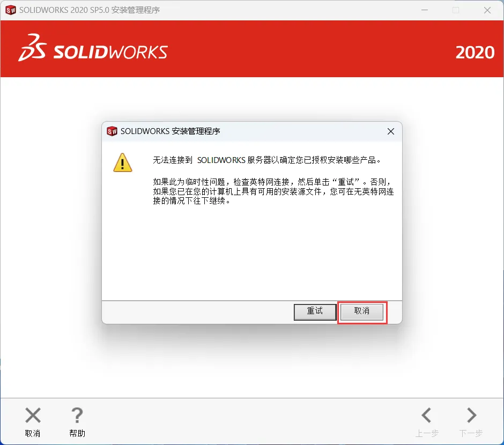Image resolution: width=504 pixels, height=445 pixels.
Task: Advance with the 下一步 chevron
Action: tap(471, 415)
